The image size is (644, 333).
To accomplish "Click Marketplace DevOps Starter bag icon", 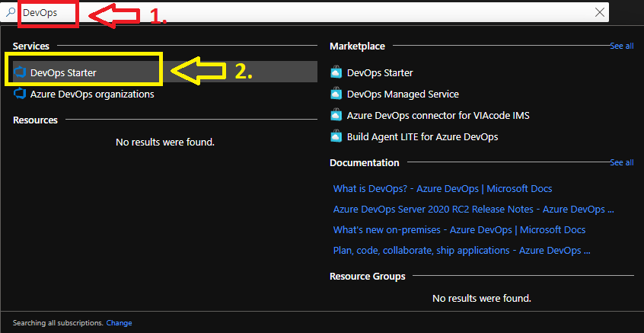I will pyautogui.click(x=336, y=72).
